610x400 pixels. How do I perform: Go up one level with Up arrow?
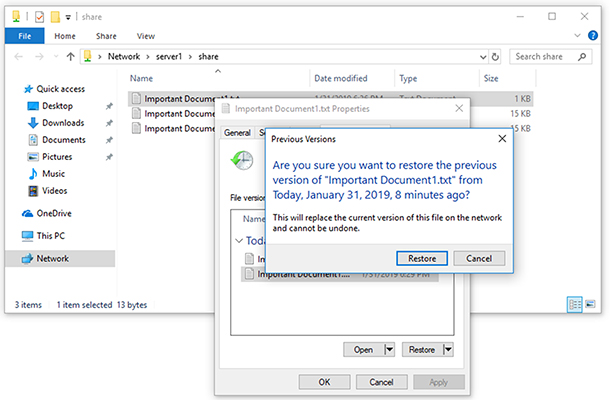[70, 57]
